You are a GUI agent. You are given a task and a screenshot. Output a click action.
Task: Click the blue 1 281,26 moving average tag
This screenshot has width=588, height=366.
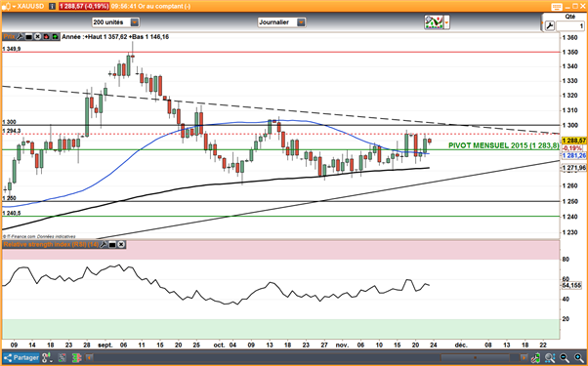click(x=573, y=155)
